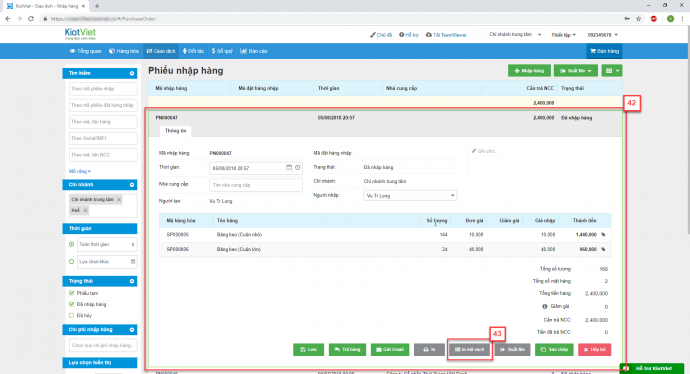Click the bottom Xuất file button
The height and width of the screenshot is (374, 690).
click(x=512, y=349)
